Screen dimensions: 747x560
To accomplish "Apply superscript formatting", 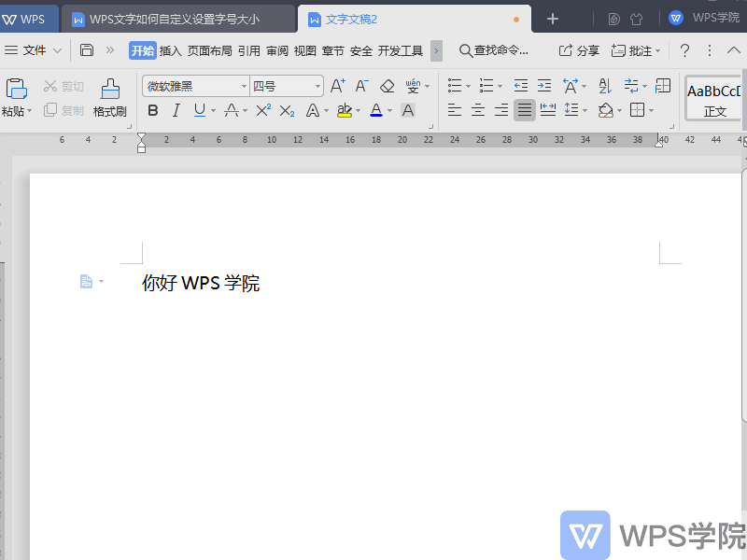I will click(x=263, y=110).
